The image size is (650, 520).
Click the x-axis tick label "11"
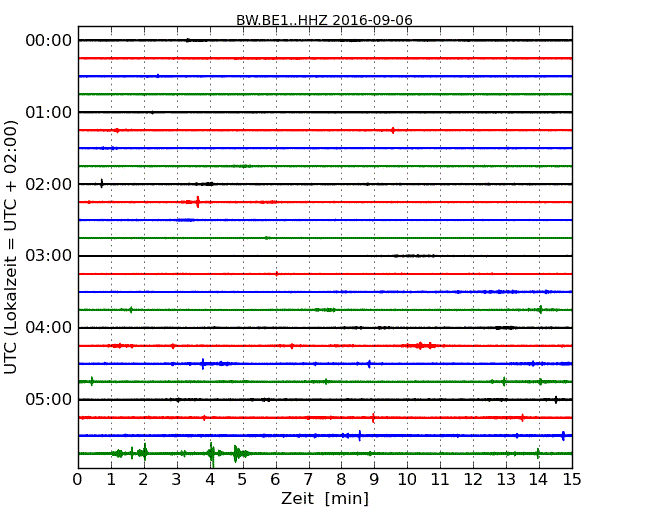(x=440, y=479)
